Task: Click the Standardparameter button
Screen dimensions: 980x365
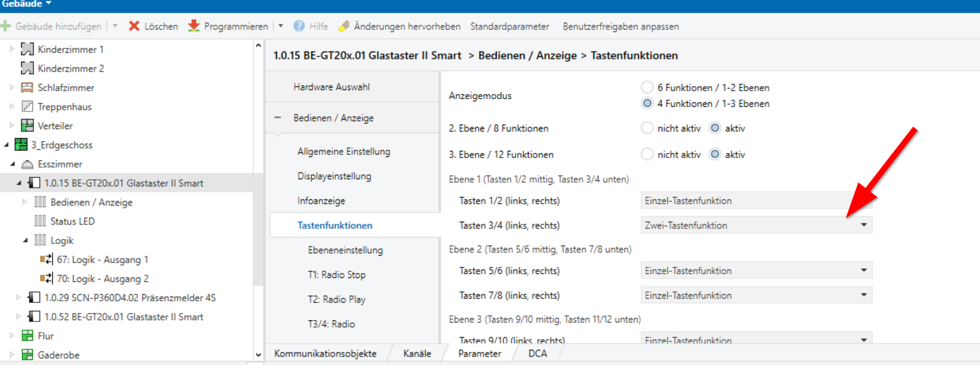Action: (x=509, y=26)
